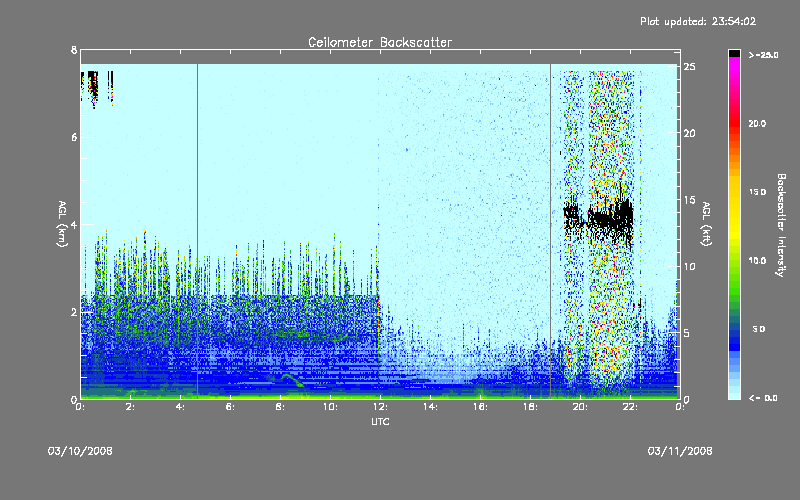Click the '25' kft tick on right axis

pos(689,67)
